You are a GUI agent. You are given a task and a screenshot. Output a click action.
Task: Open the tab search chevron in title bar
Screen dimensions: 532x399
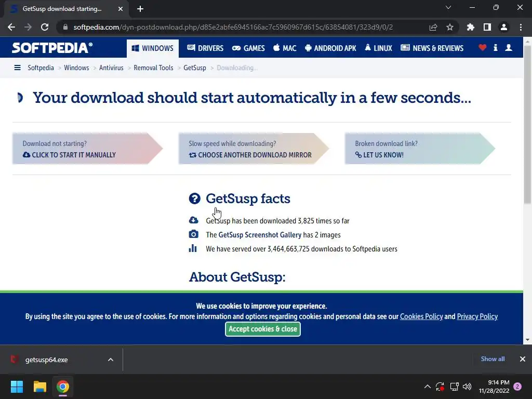click(x=448, y=7)
